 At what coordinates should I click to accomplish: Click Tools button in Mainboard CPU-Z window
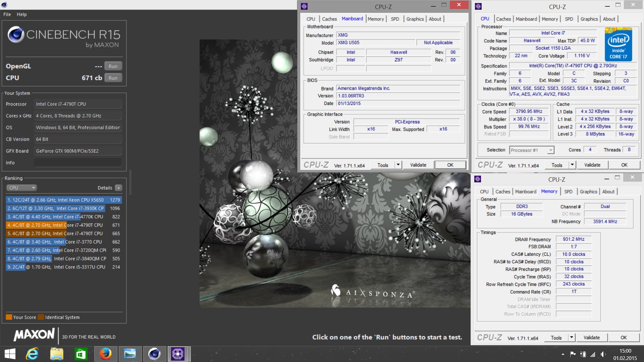(383, 165)
